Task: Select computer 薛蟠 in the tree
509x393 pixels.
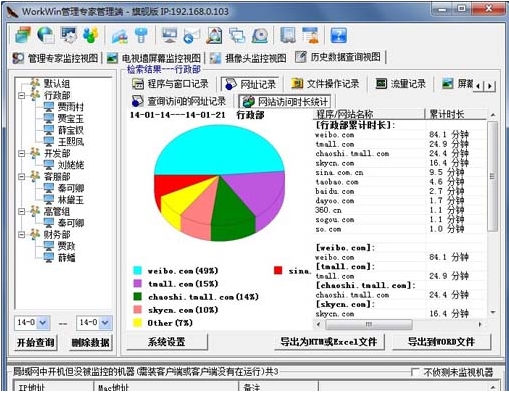Action: pos(66,258)
